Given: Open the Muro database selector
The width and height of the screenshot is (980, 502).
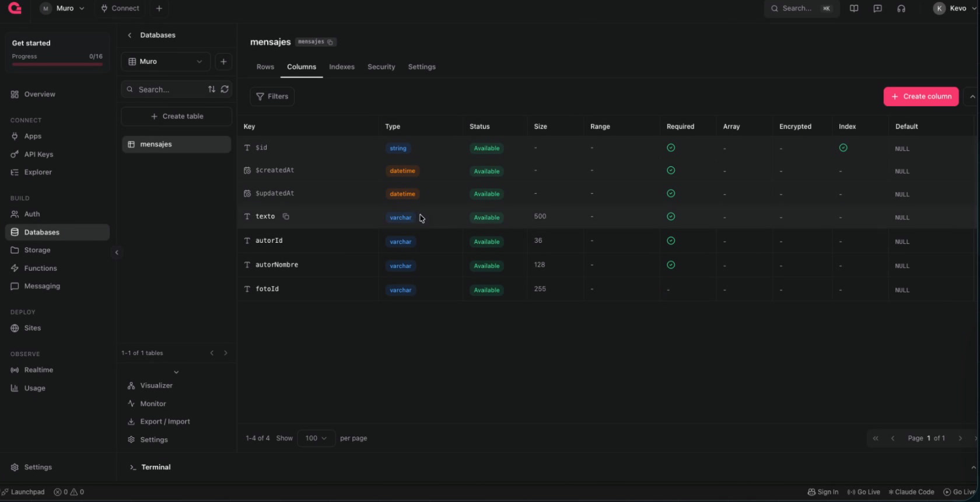Looking at the screenshot, I should 166,61.
